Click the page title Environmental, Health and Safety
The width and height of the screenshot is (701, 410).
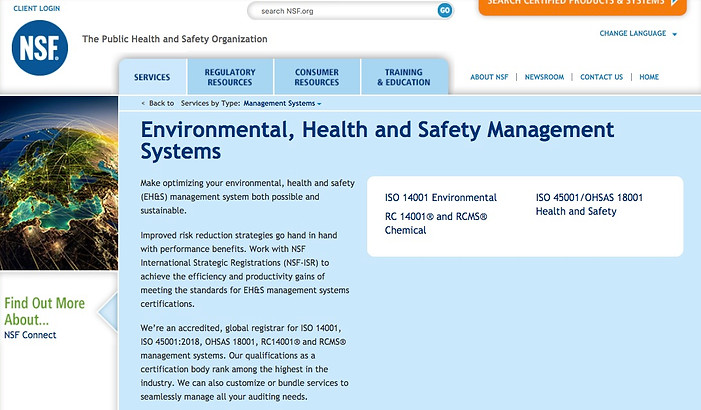click(x=377, y=140)
